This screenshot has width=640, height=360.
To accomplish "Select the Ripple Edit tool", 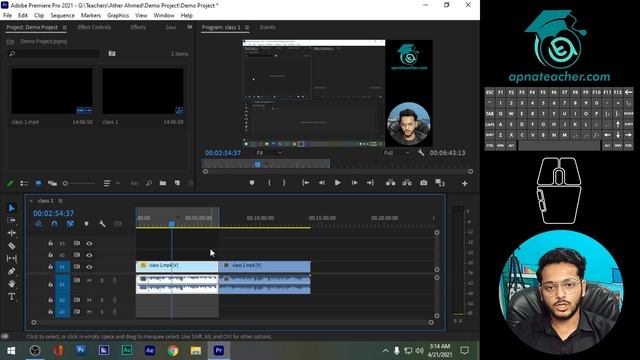I will coord(11,233).
